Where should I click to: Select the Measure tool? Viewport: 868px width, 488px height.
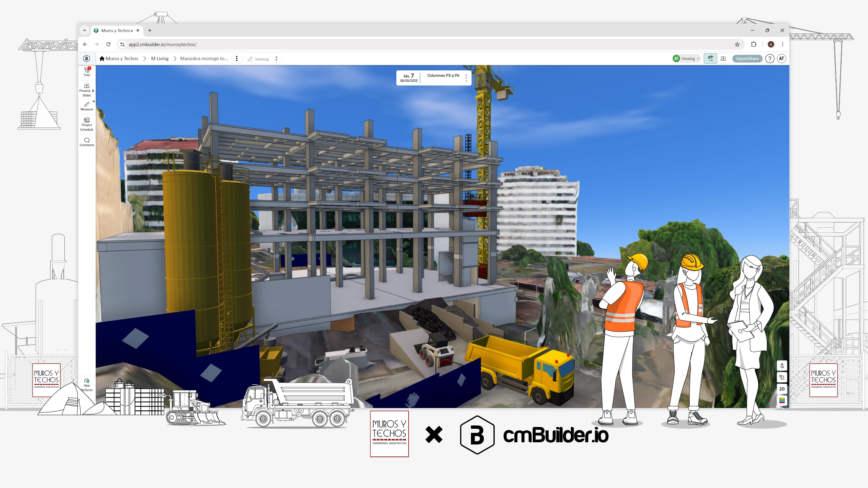click(x=87, y=106)
